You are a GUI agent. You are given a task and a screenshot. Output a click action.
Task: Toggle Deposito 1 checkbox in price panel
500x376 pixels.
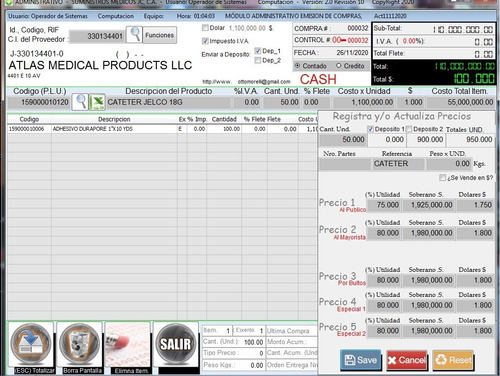[x=370, y=129]
